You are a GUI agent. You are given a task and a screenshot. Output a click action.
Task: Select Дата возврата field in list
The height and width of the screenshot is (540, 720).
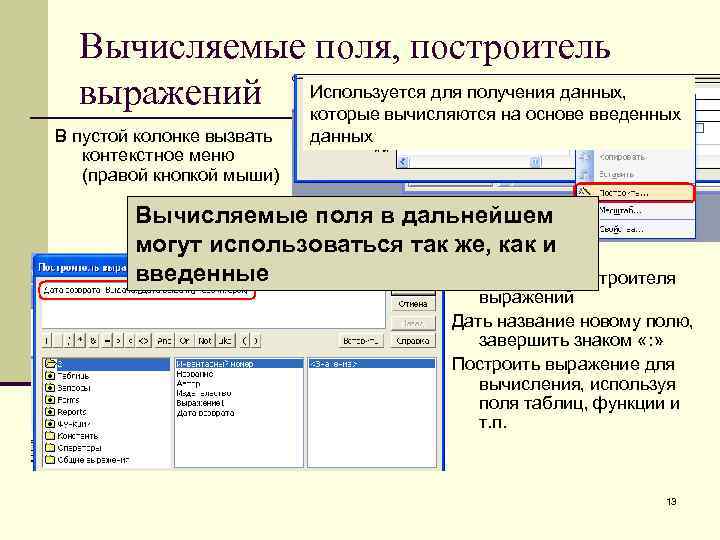point(205,413)
